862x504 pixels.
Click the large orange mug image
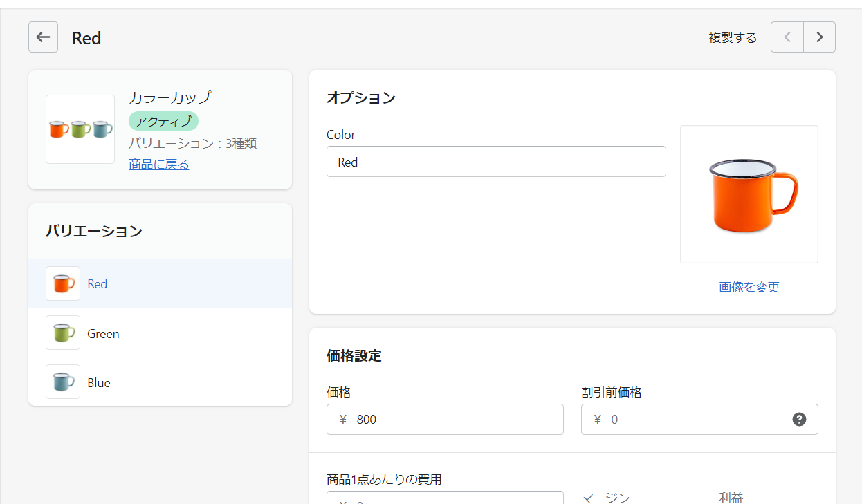click(x=749, y=194)
